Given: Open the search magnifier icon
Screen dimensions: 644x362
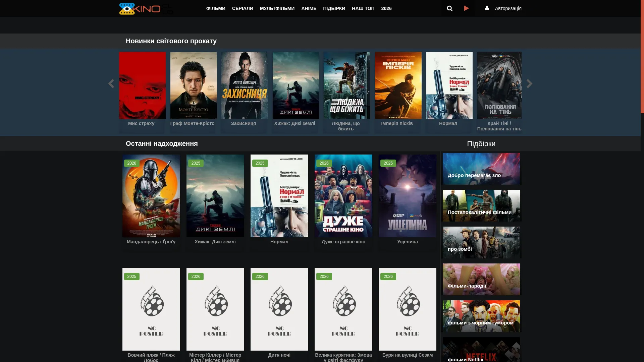Looking at the screenshot, I should (450, 8).
